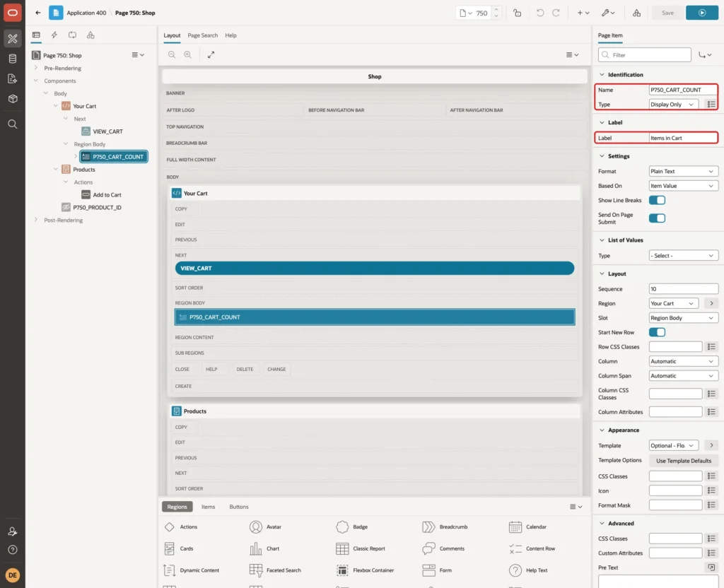The height and width of the screenshot is (588, 724).
Task: Click the zoom out magnifier in Layout
Action: point(172,54)
